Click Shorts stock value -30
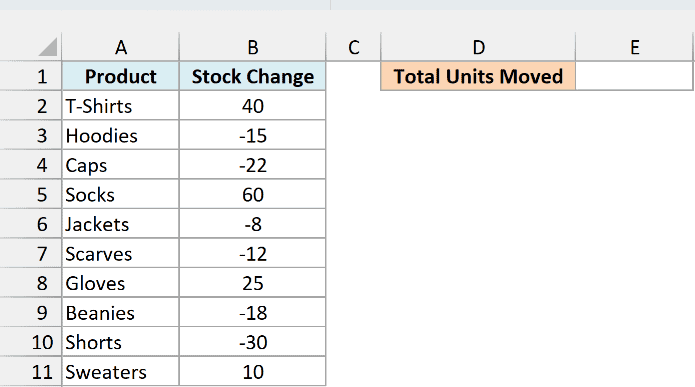 pos(253,342)
